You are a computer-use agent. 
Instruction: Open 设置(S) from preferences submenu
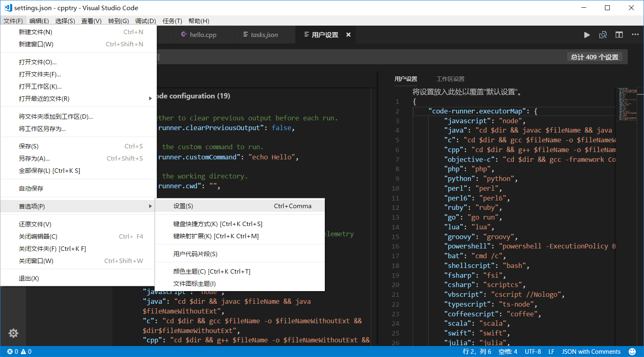tap(240, 206)
